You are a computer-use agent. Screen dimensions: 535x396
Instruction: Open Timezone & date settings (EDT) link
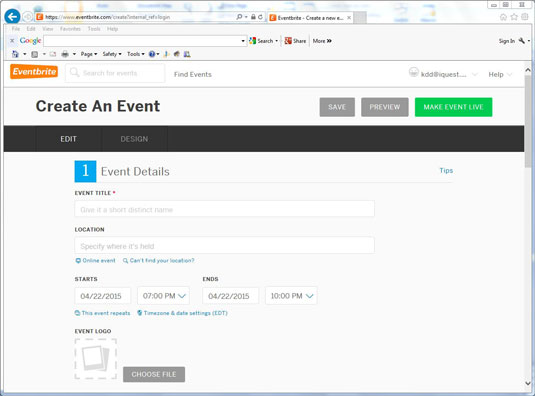point(185,313)
